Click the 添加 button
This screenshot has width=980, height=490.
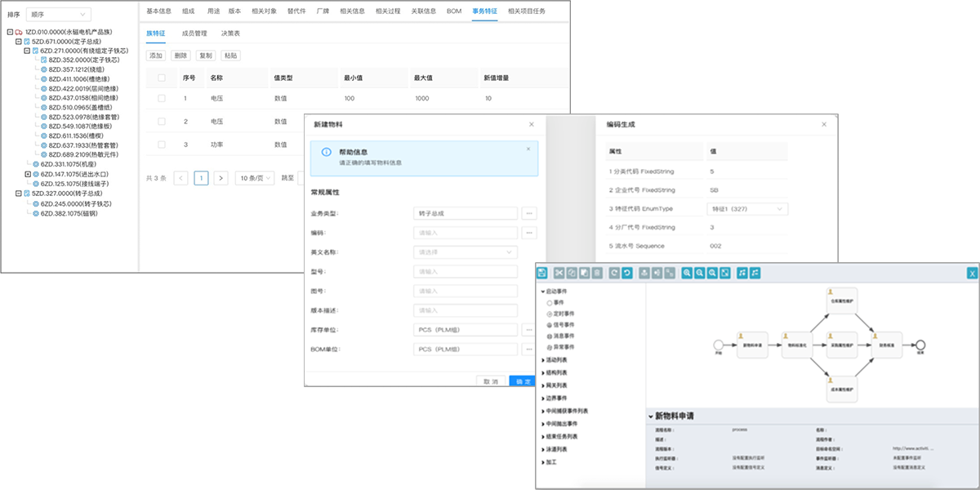coord(155,56)
